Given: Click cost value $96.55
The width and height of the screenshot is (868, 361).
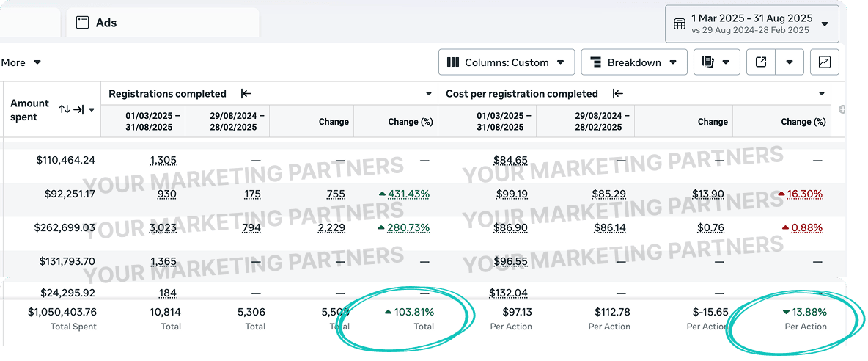Looking at the screenshot, I should pos(510,262).
